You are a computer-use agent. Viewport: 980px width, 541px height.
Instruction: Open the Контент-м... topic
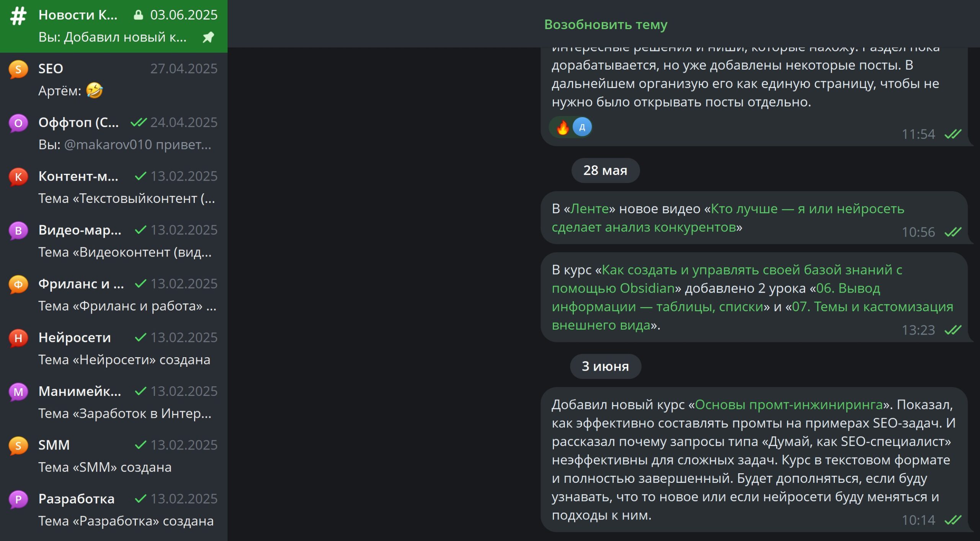tap(114, 187)
